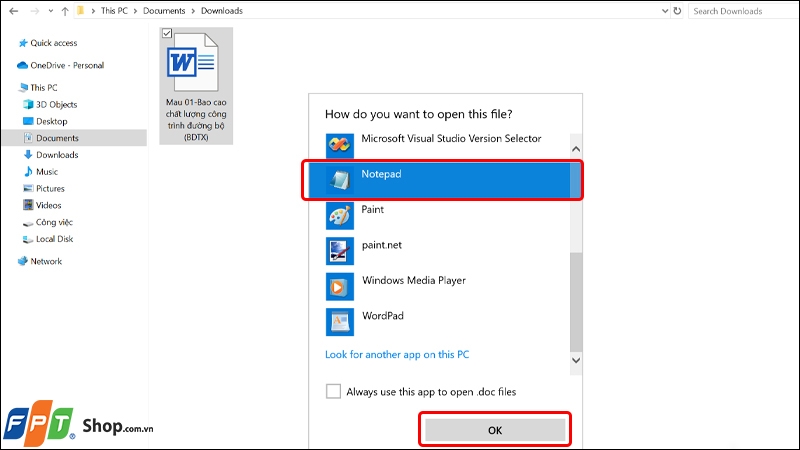
Task: Select the Mau 01-Bao cao Word document thumbnail
Action: [192, 62]
